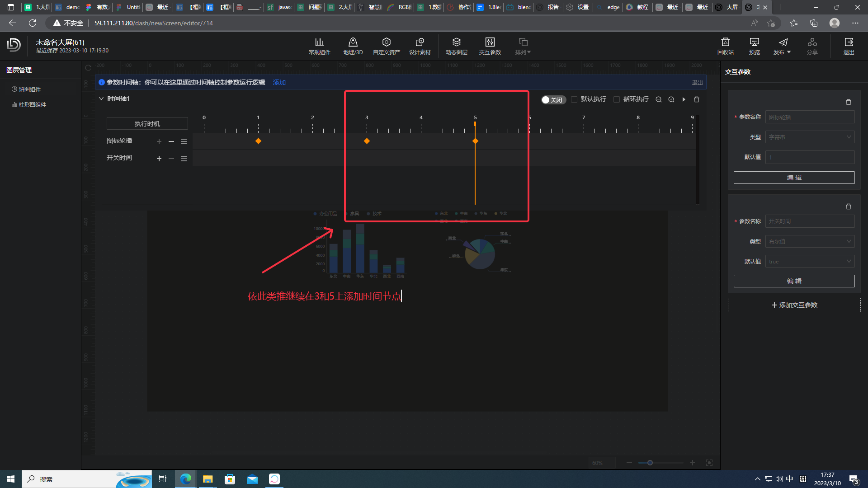Open 交互参数 toolbar item
Viewport: 868px width, 488px height.
[490, 47]
